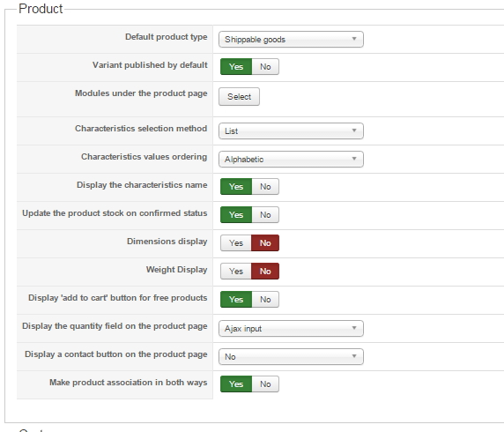504x432 pixels.
Task: Open the quantity field Ajax input dropdown
Action: tap(291, 329)
